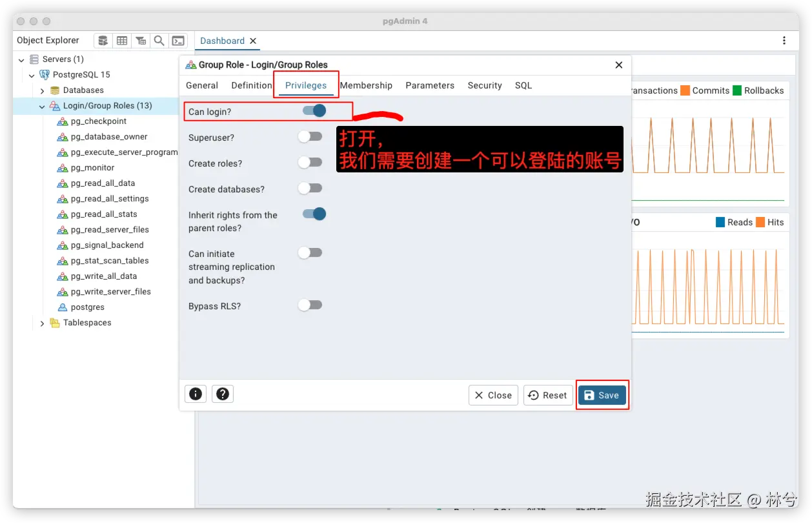Open the kebab menu at top right
Screen dimensions: 812x523
784,41
